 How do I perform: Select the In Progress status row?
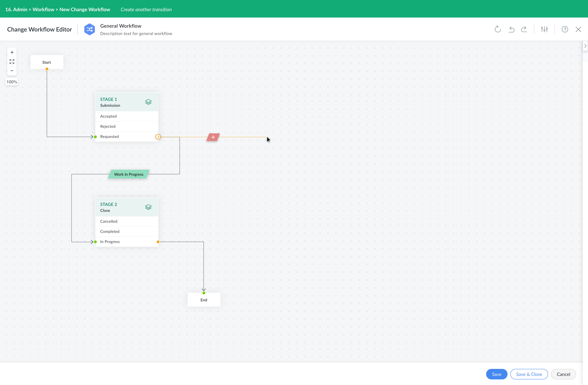[x=127, y=242]
